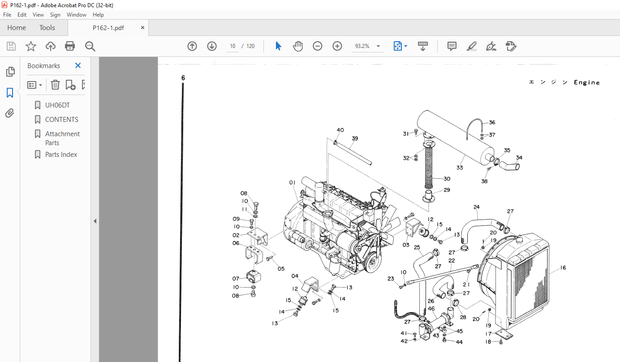Open bookmark options dropdown menu

(x=35, y=85)
